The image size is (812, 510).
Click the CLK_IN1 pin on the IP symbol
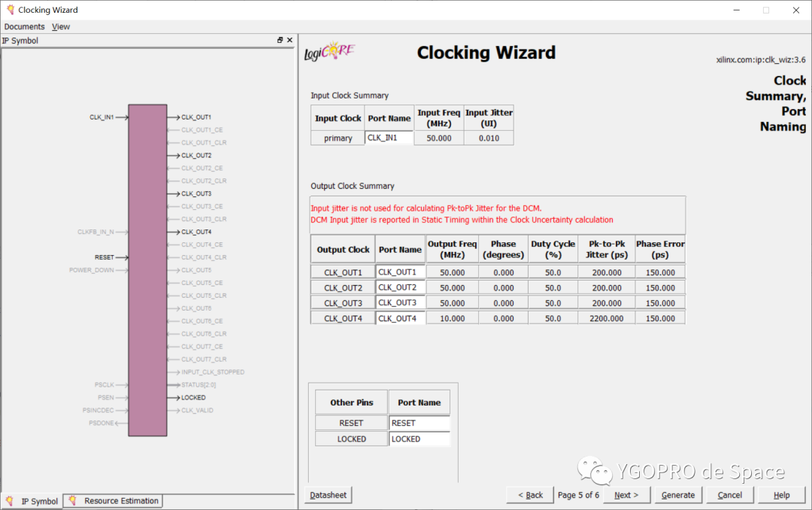pyautogui.click(x=101, y=117)
